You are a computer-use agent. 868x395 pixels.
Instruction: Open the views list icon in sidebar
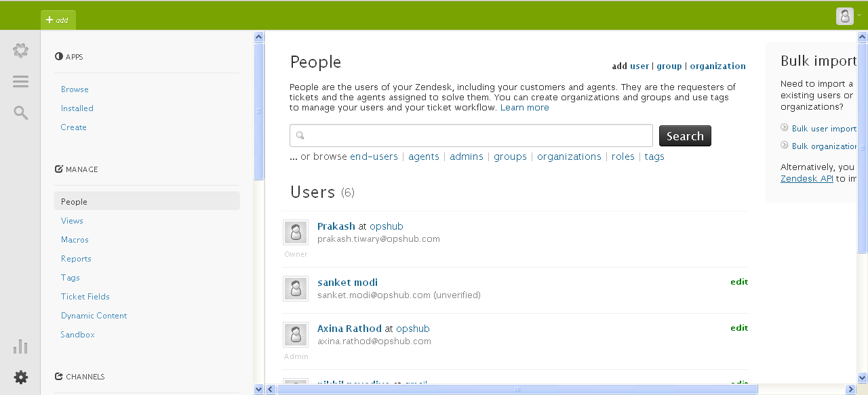click(20, 82)
